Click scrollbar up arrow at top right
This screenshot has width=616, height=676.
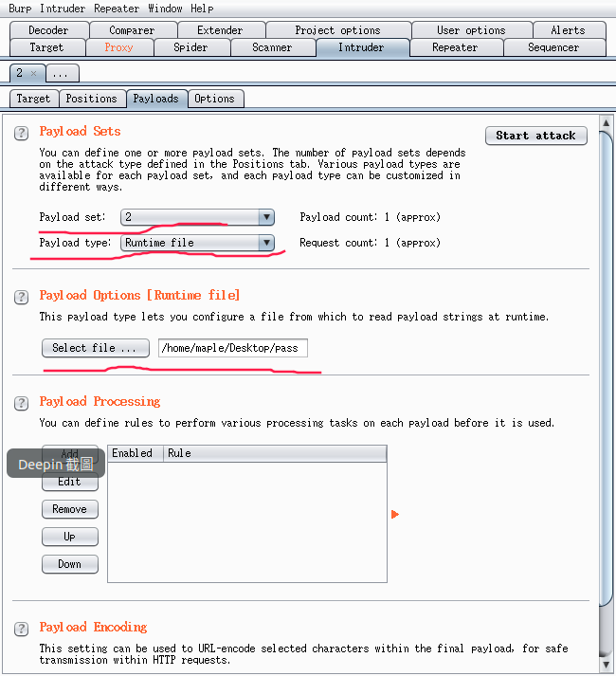[x=607, y=123]
